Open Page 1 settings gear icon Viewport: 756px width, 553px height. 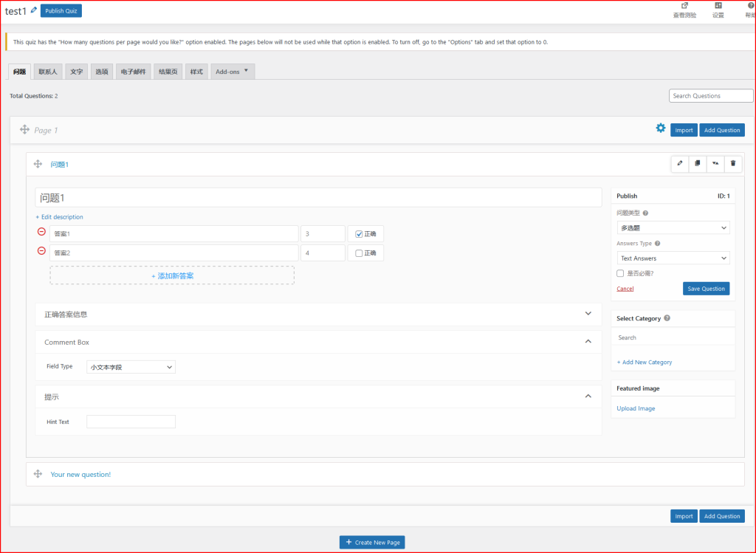(x=661, y=128)
